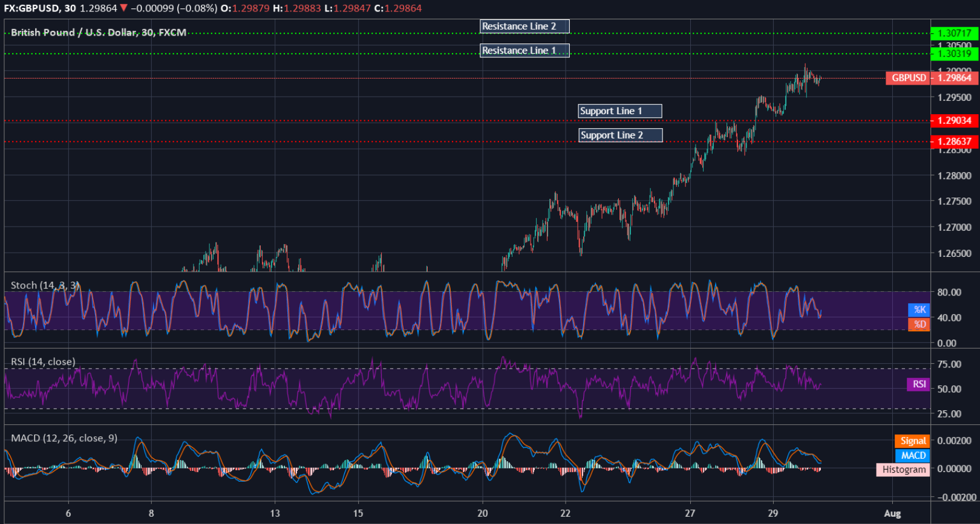The height and width of the screenshot is (524, 980).
Task: Click the 1.29034 red price tag
Action: 955,120
